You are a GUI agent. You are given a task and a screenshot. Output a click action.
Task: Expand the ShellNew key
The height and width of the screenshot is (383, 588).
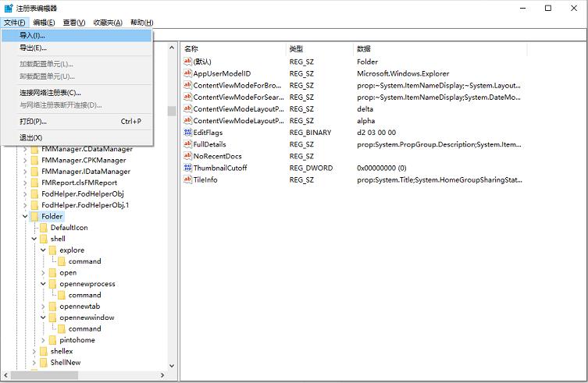34,363
